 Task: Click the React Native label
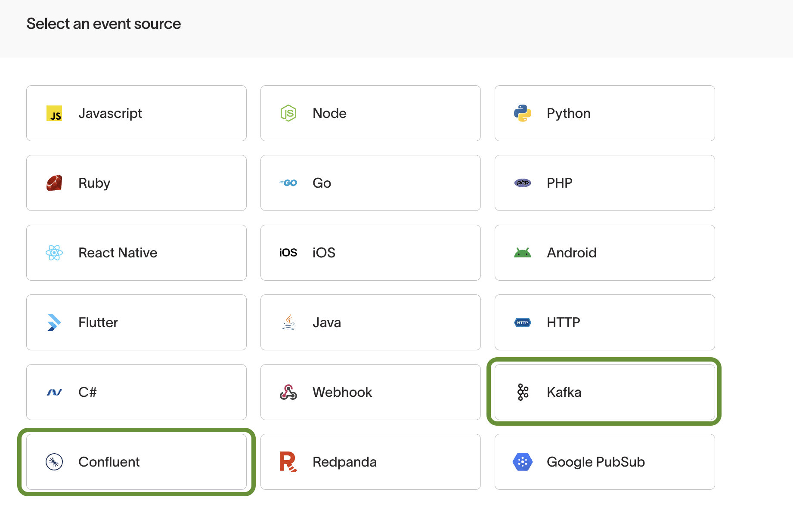118,253
